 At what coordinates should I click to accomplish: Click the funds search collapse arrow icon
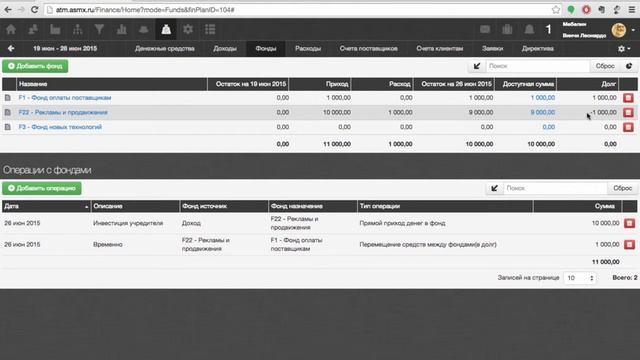pyautogui.click(x=477, y=66)
